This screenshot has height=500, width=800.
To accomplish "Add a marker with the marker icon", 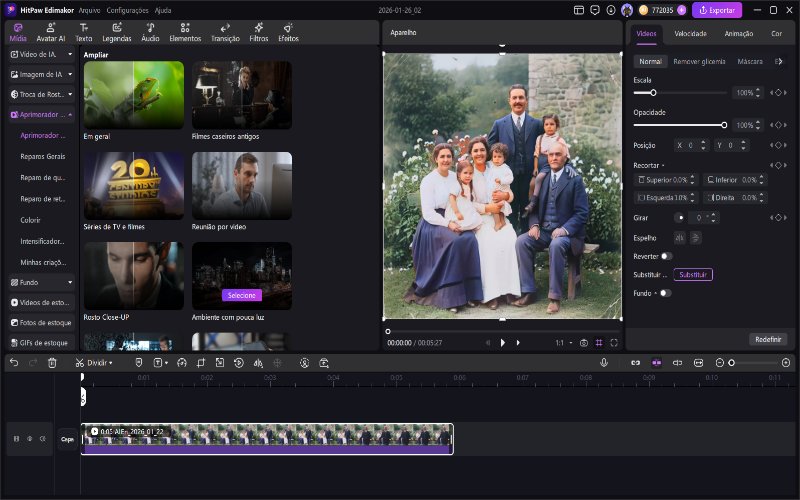I will [x=138, y=363].
